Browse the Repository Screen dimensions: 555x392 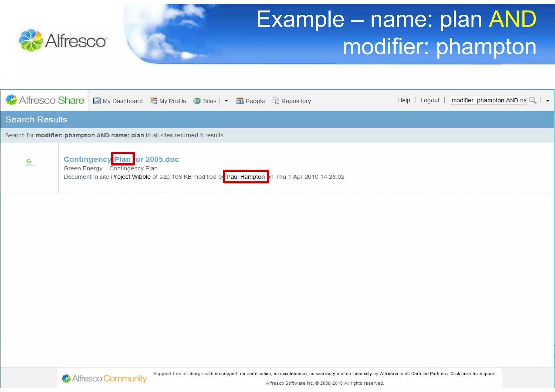click(x=296, y=101)
